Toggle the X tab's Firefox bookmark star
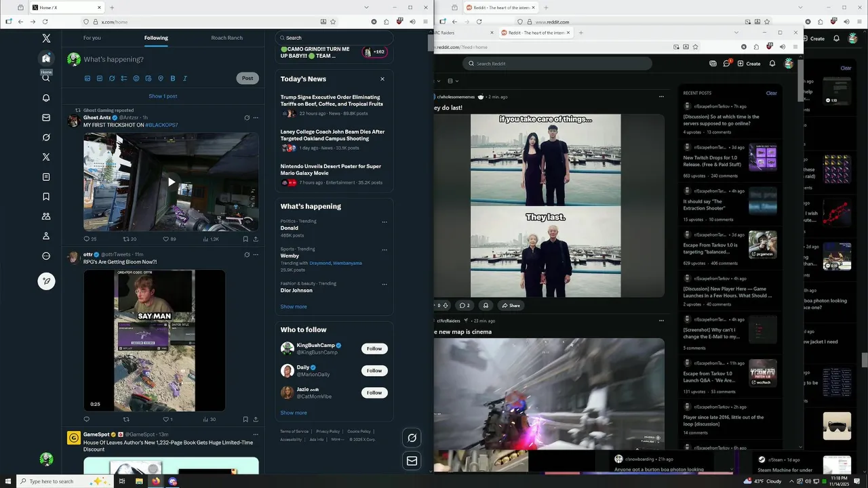The height and width of the screenshot is (488, 868). click(333, 22)
